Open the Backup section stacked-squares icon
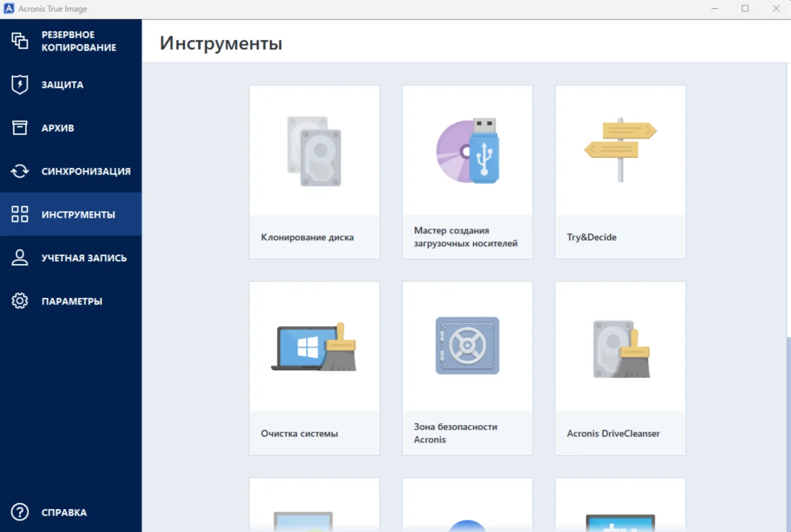Viewport: 791px width, 532px height. [20, 41]
